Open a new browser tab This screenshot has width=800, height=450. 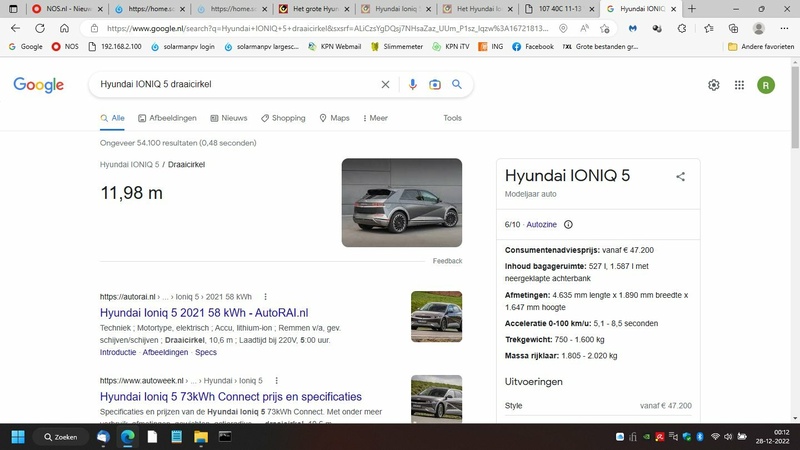point(692,9)
